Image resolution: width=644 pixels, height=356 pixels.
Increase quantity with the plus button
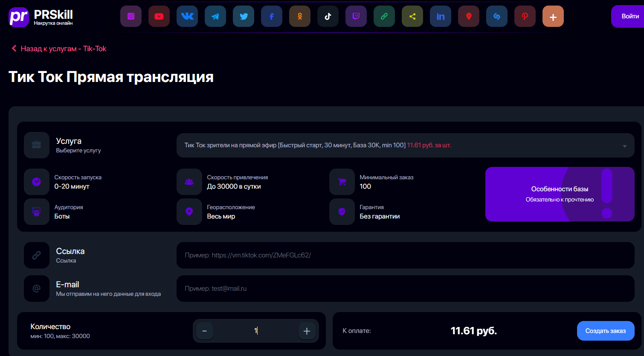[307, 331]
